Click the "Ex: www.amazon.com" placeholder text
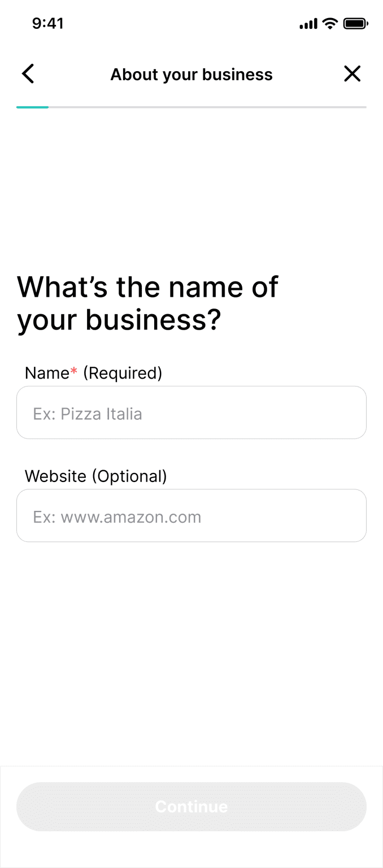This screenshot has width=383, height=868. (117, 517)
